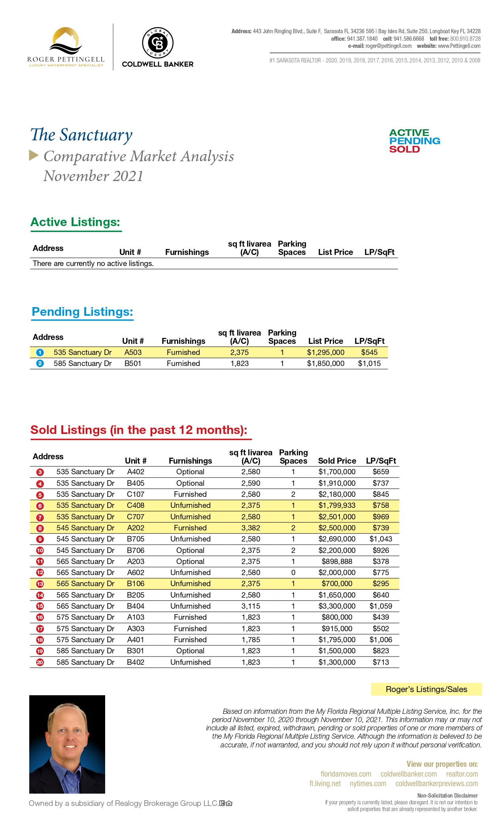
Task: Click The Sanctuary title
Action: (x=81, y=135)
